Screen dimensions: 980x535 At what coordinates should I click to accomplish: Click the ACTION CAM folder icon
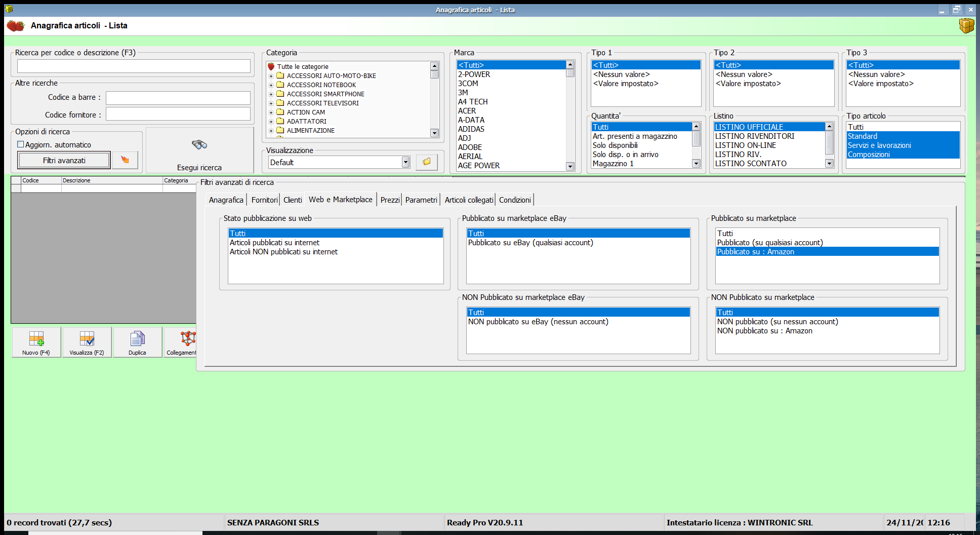280,112
